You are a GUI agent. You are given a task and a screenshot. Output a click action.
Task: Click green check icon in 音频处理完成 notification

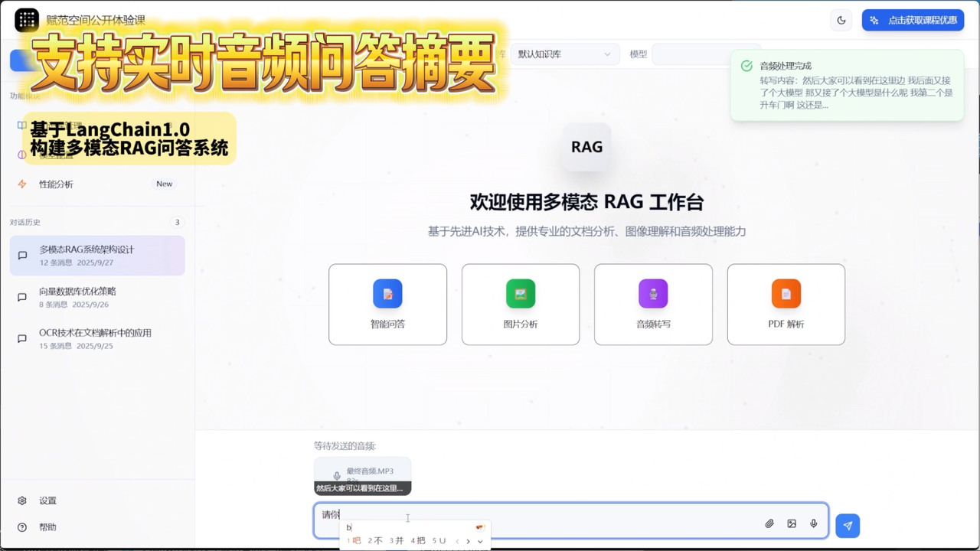[746, 67]
